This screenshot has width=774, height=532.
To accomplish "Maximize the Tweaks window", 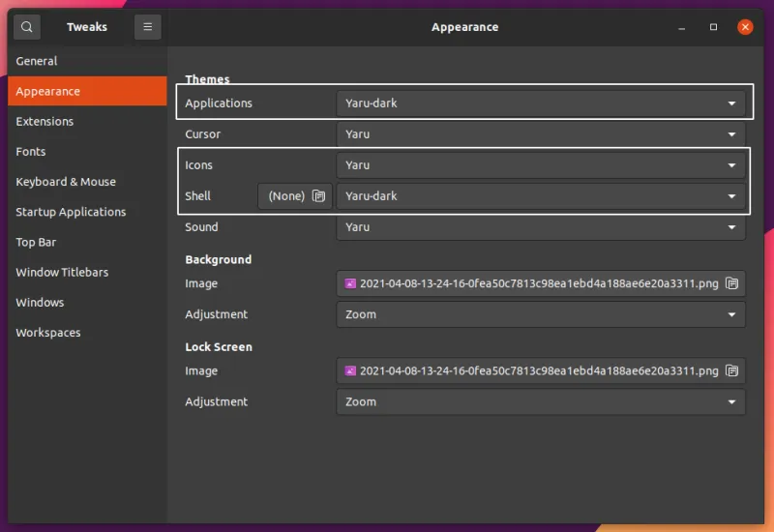I will [x=713, y=27].
